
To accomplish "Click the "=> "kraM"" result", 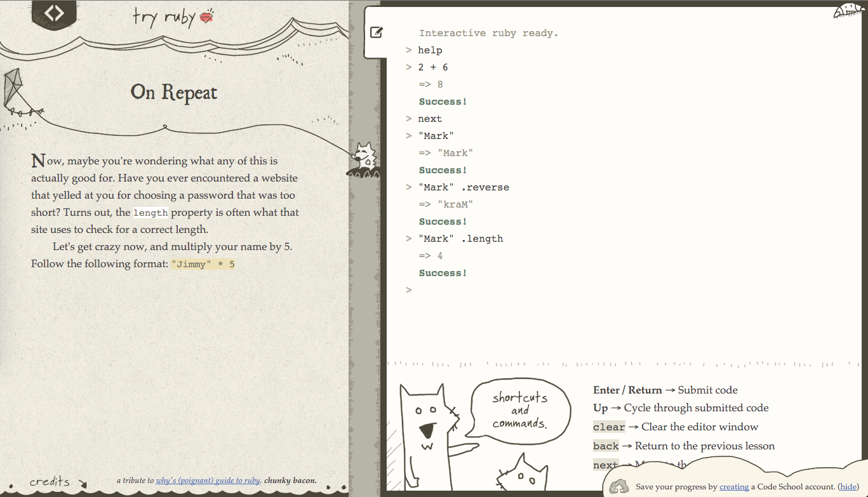I will 446,204.
